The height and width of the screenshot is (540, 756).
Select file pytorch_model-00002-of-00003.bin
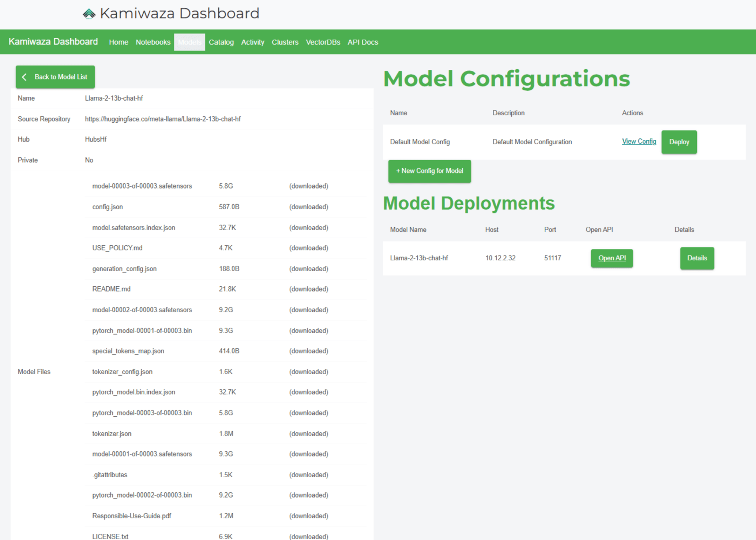coord(142,495)
